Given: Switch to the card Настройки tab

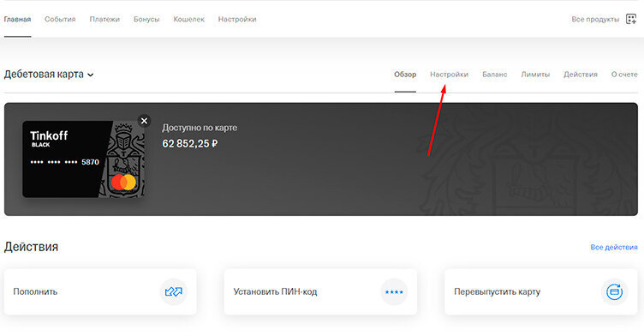Looking at the screenshot, I should 449,75.
